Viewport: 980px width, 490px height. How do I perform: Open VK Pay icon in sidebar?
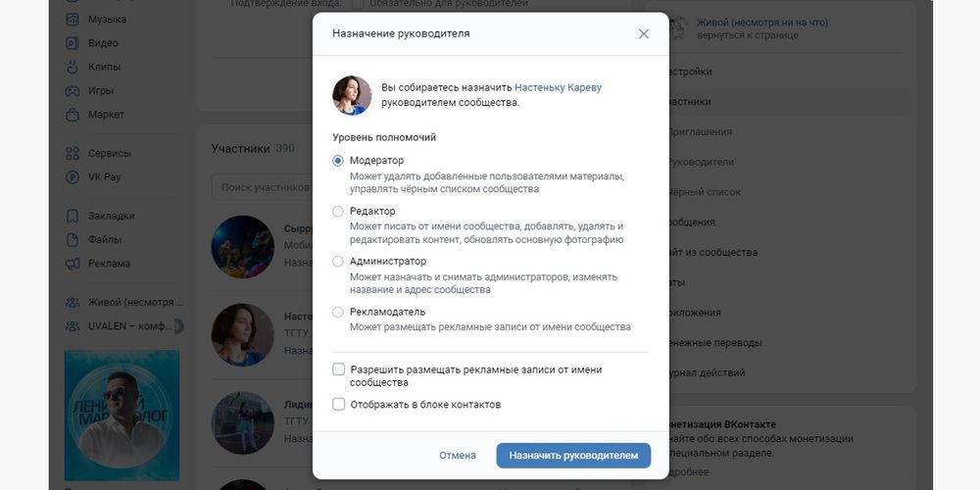[x=73, y=176]
